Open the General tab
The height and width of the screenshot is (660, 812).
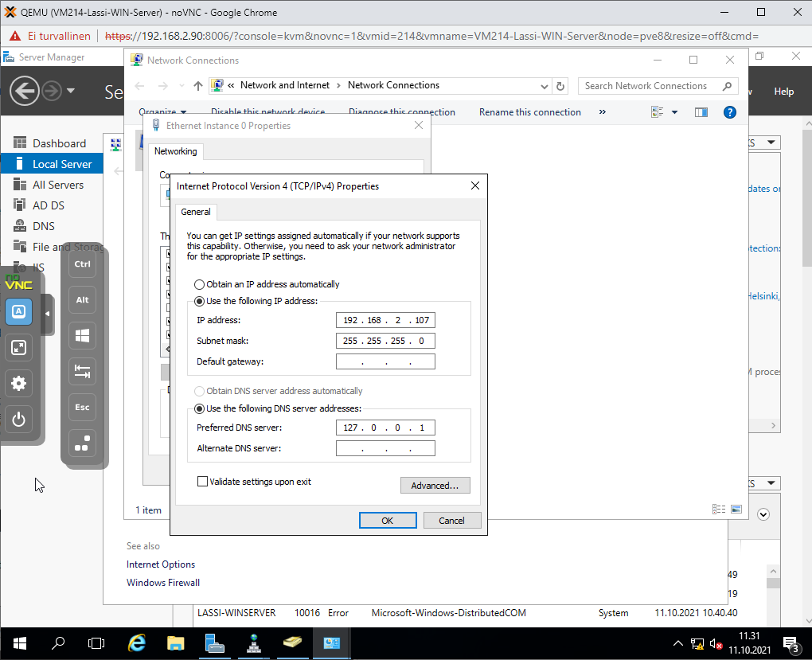click(x=196, y=212)
